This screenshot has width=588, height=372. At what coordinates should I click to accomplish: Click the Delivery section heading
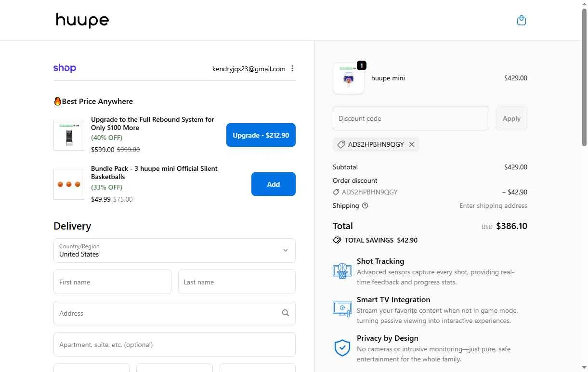click(x=72, y=226)
